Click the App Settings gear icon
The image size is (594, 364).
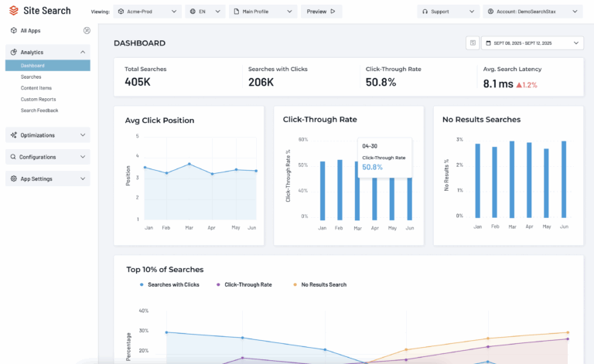[x=13, y=179]
